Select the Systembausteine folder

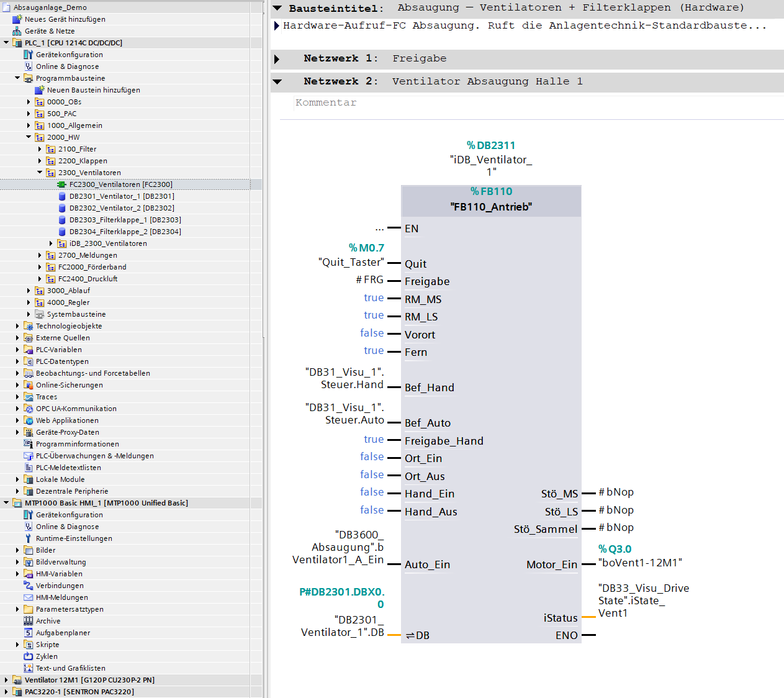(x=76, y=314)
